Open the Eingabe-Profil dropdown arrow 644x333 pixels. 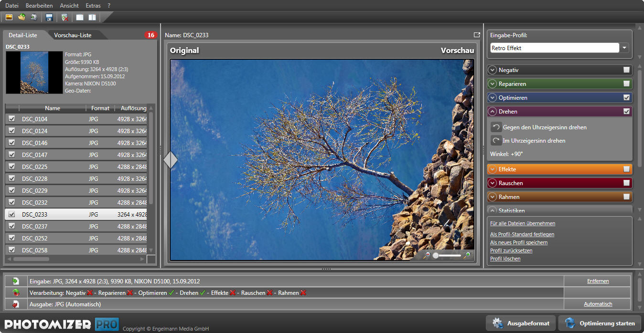625,48
